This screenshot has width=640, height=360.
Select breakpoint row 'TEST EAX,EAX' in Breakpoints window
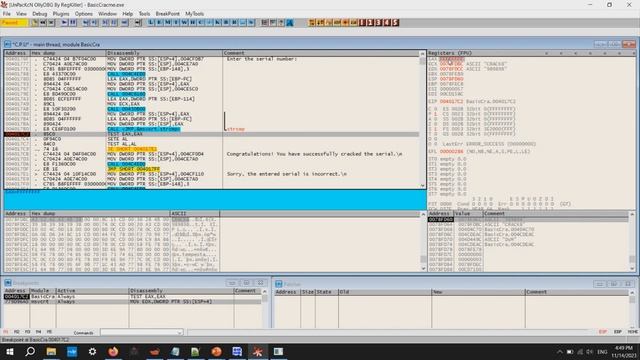pos(133,297)
